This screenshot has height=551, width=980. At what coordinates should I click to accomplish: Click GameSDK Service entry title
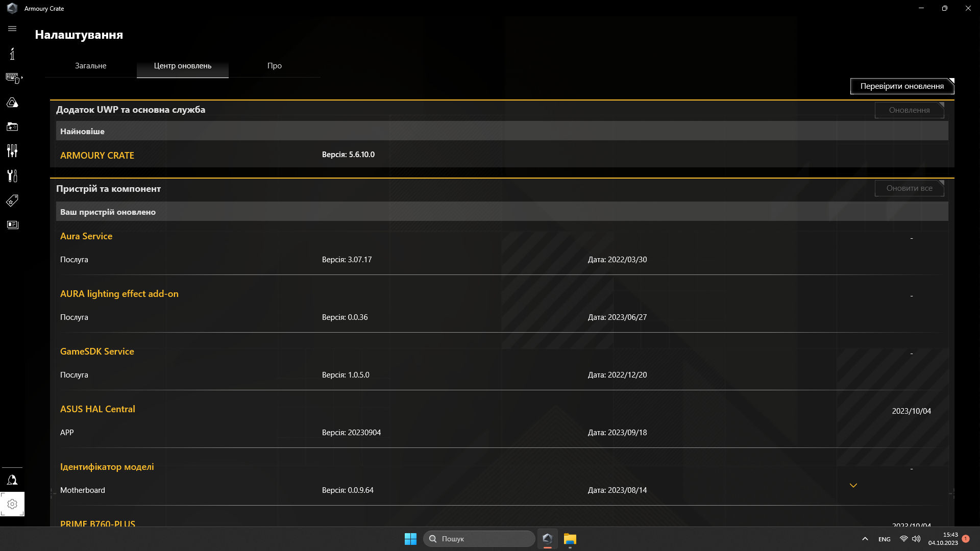point(97,352)
